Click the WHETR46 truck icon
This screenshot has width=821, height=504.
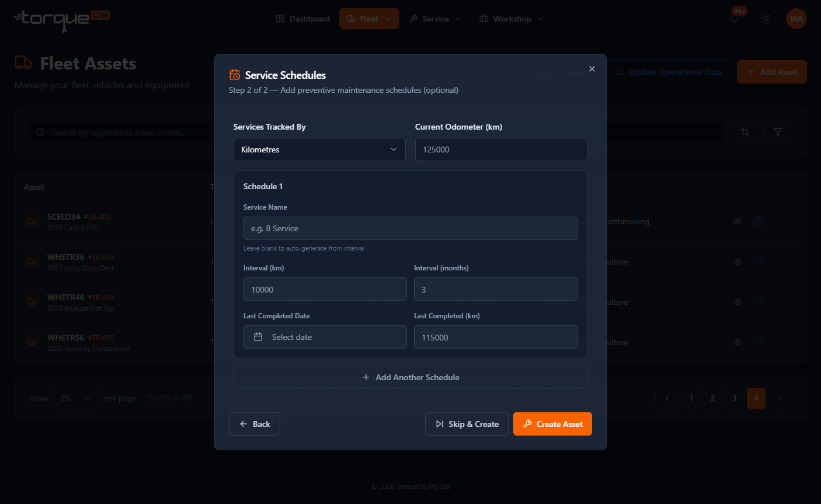(x=32, y=302)
